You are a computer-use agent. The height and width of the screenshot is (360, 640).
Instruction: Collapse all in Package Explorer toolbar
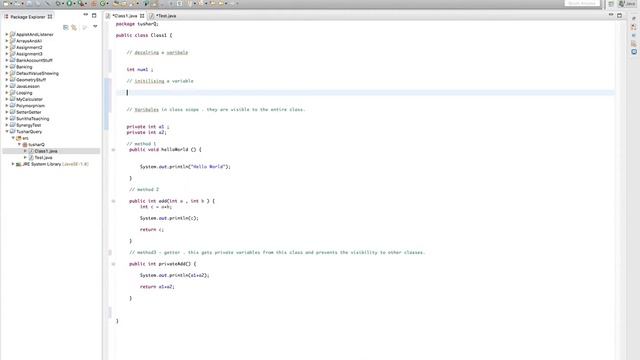click(x=66, y=27)
